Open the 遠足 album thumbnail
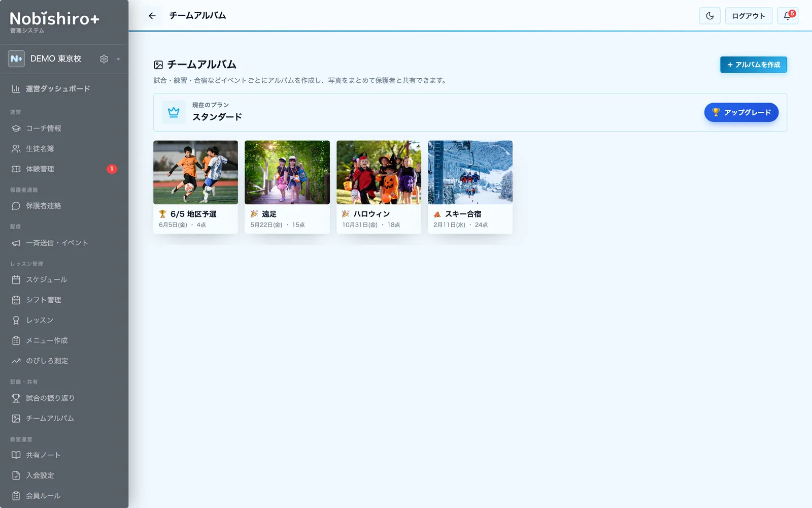The height and width of the screenshot is (508, 812). click(287, 172)
